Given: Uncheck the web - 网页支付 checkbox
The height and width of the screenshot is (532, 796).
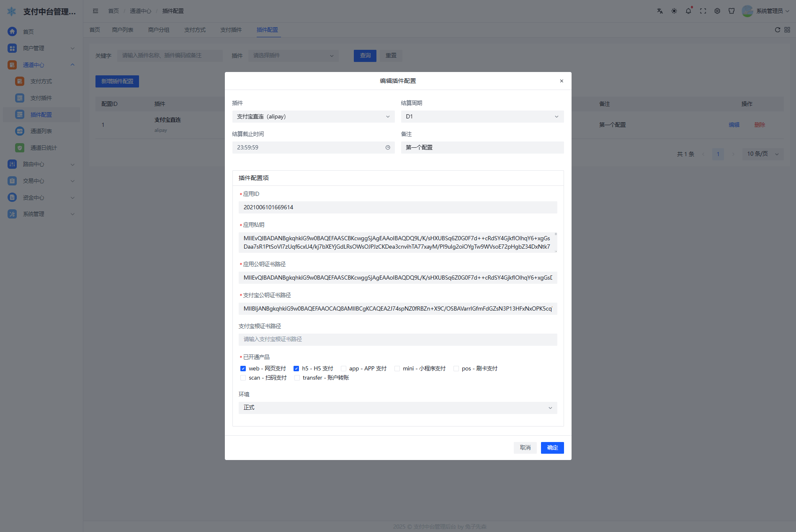Looking at the screenshot, I should point(243,369).
